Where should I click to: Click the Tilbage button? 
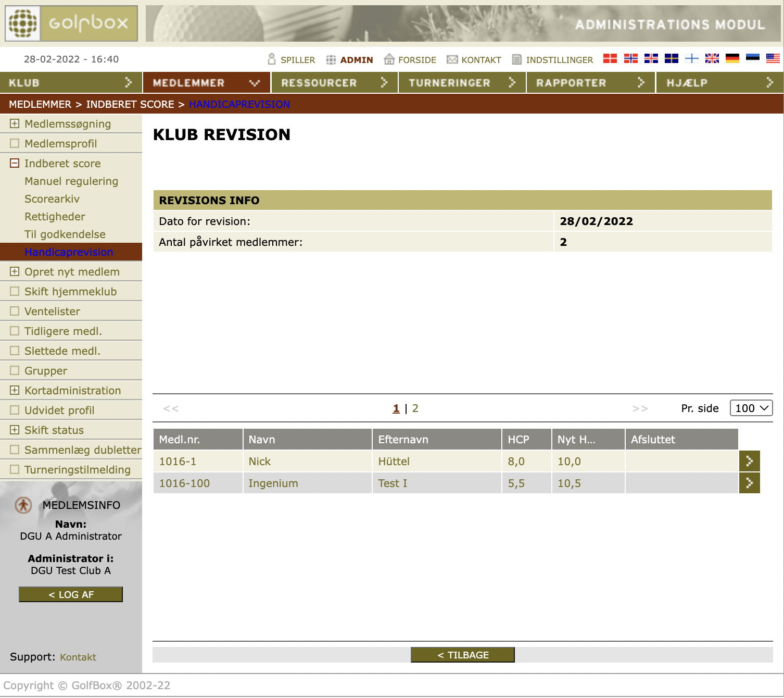pyautogui.click(x=462, y=655)
